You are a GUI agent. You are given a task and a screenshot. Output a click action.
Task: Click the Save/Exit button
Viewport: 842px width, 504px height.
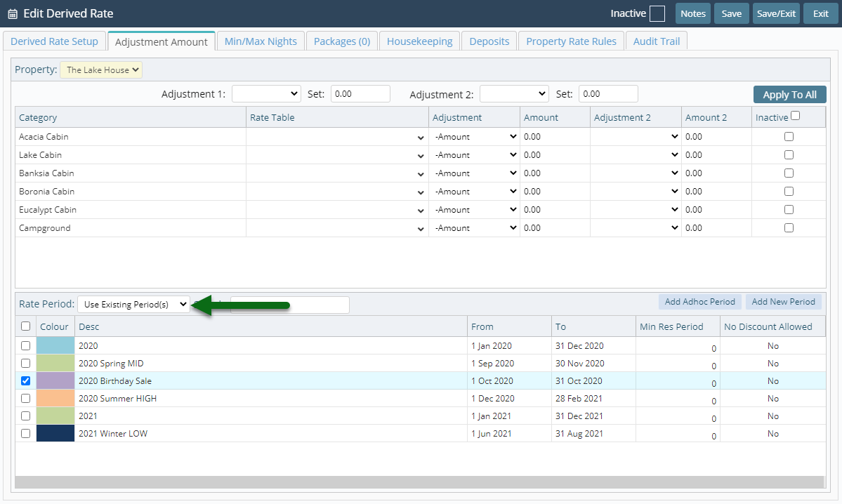[776, 13]
